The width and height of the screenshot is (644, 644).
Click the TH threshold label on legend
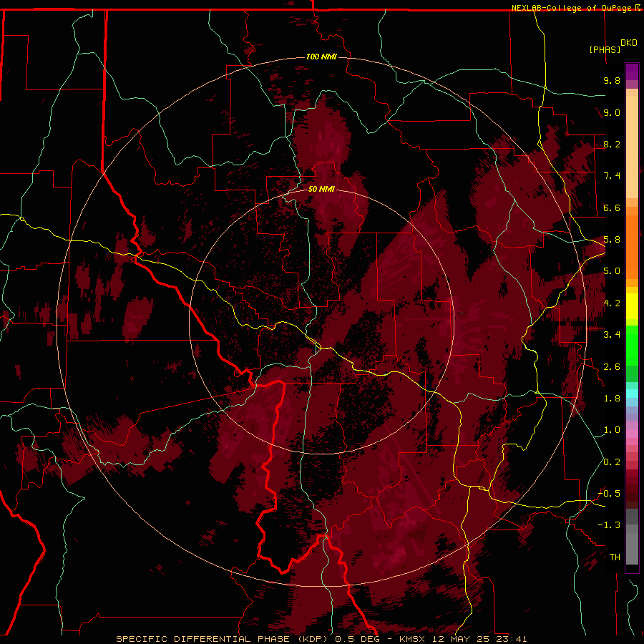[615, 557]
